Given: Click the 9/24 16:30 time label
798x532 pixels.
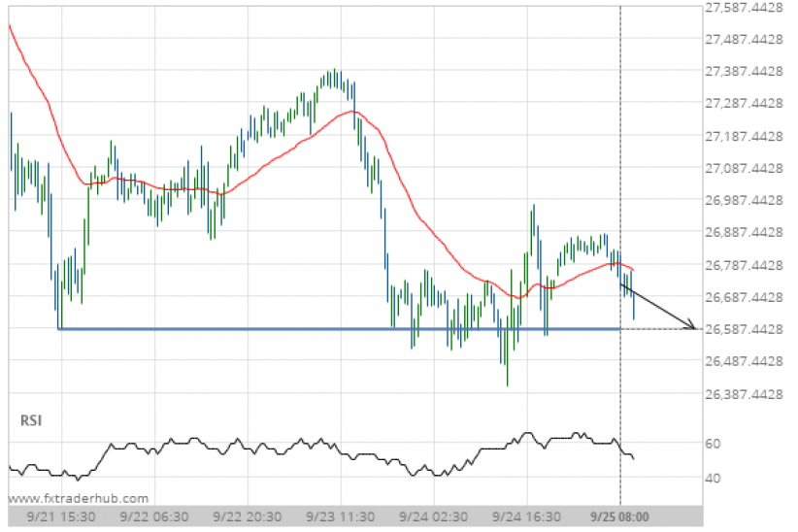Looking at the screenshot, I should (527, 517).
